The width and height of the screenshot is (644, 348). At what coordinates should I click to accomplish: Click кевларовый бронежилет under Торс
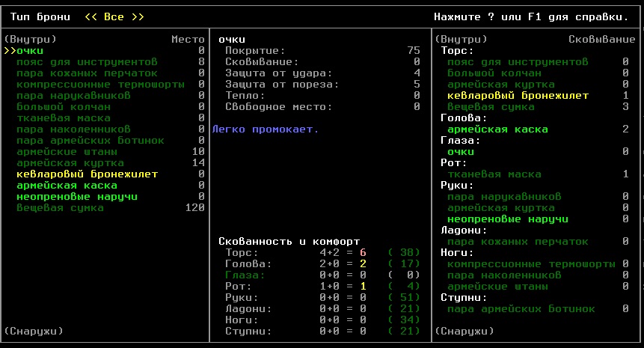pyautogui.click(x=518, y=95)
